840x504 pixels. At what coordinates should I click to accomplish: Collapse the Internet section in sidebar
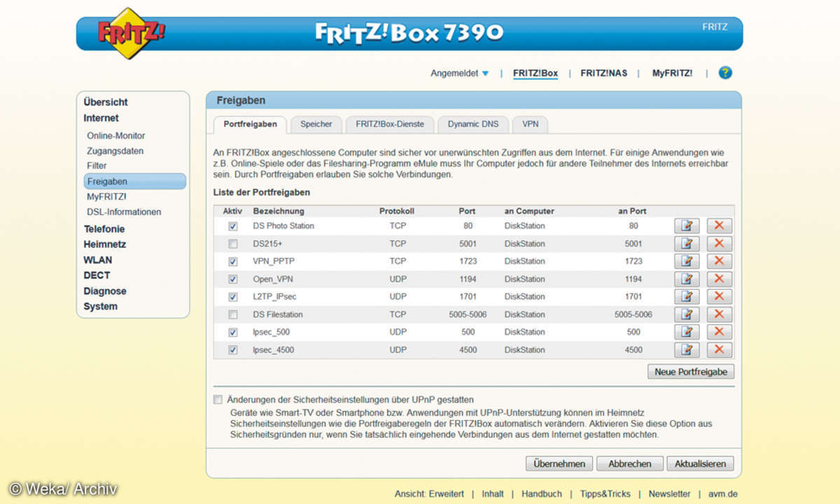pos(101,118)
